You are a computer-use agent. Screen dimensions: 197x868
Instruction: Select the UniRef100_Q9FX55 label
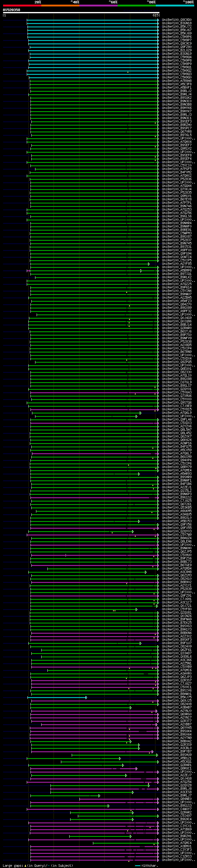click(x=177, y=528)
